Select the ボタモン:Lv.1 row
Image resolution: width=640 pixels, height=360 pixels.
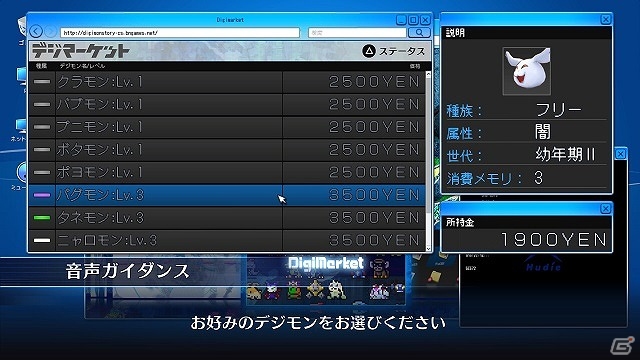click(x=227, y=150)
